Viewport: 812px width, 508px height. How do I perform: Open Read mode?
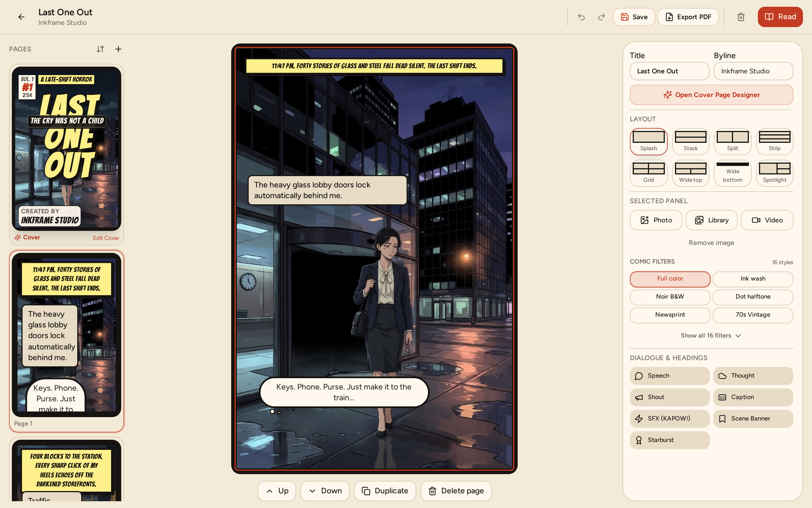click(x=780, y=17)
